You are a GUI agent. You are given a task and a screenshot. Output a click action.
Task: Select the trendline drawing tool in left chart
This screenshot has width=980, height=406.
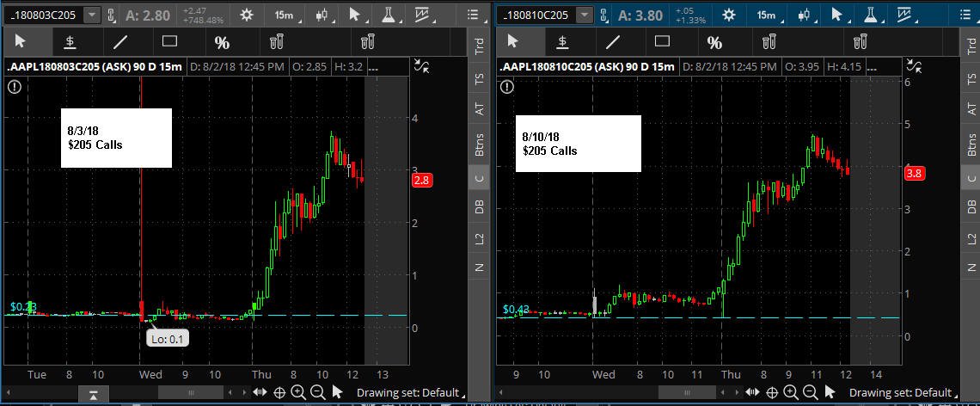(120, 42)
